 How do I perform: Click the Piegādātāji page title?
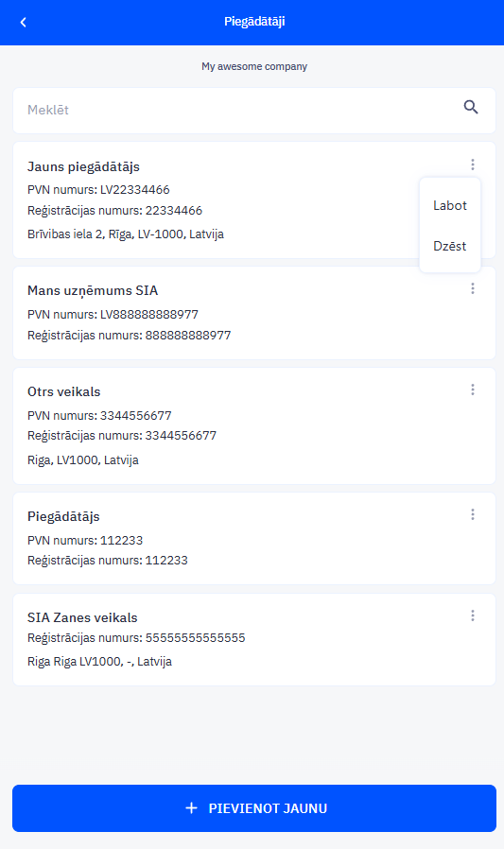click(254, 22)
